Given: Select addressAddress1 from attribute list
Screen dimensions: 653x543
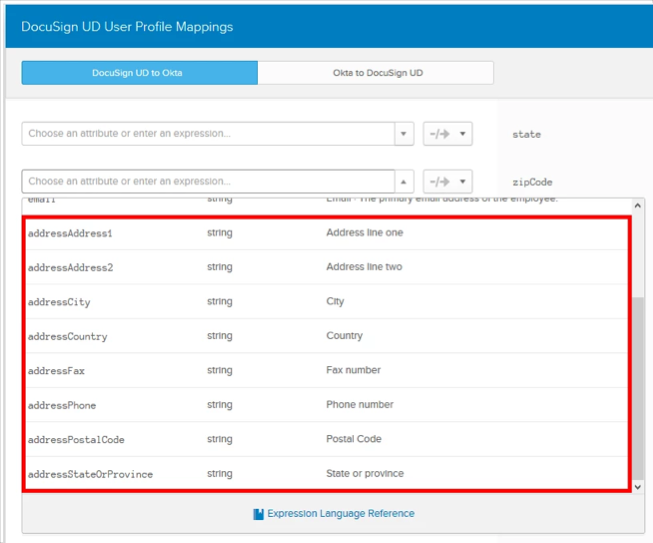Looking at the screenshot, I should click(x=70, y=233).
